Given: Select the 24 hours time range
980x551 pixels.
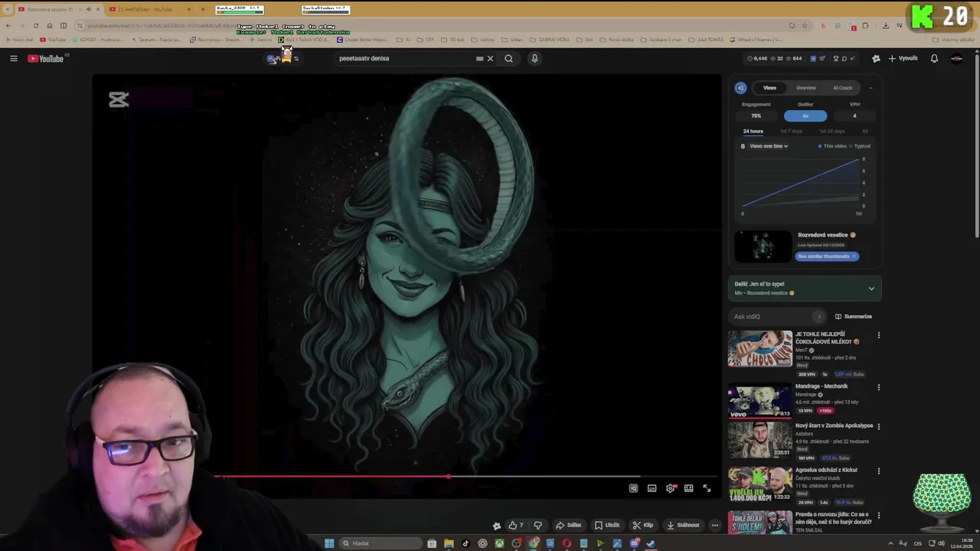Looking at the screenshot, I should [x=753, y=131].
